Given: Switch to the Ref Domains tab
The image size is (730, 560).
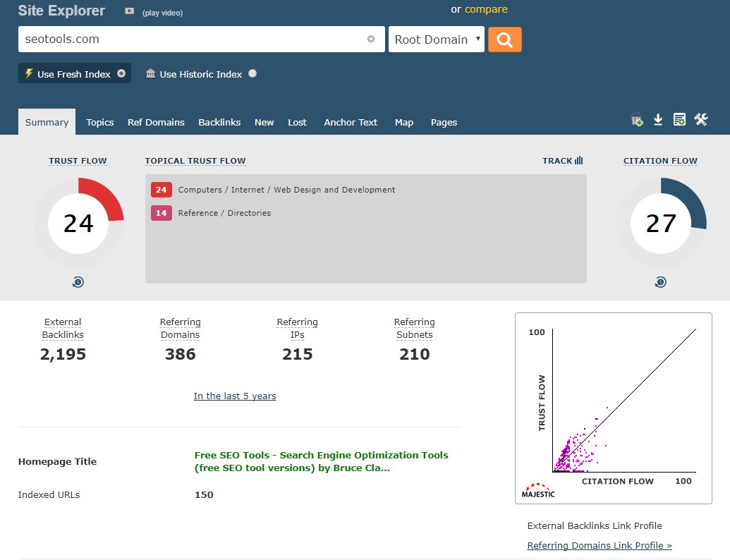Looking at the screenshot, I should 156,122.
